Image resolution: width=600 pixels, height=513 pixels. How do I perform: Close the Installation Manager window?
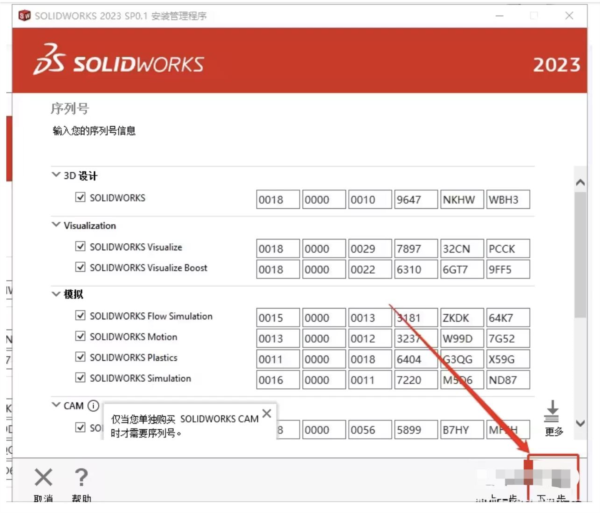569,15
